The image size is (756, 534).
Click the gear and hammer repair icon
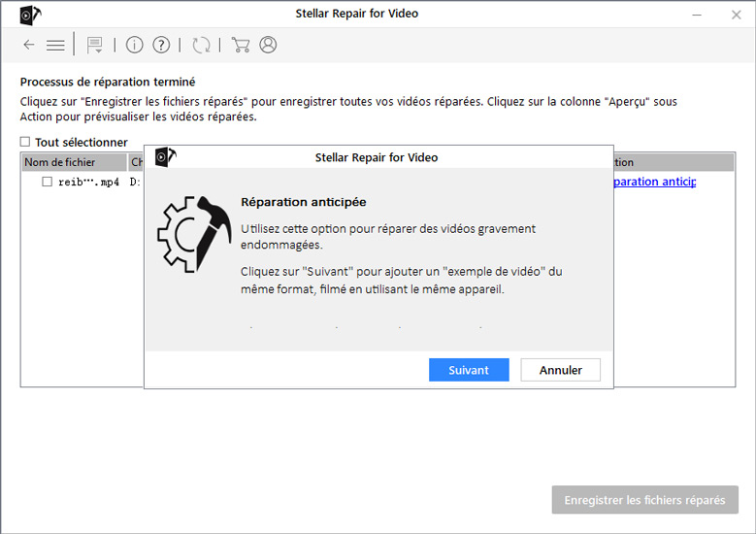(194, 234)
